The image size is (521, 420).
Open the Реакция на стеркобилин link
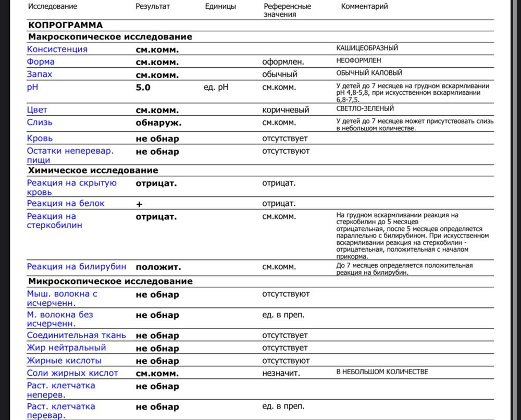tap(55, 220)
